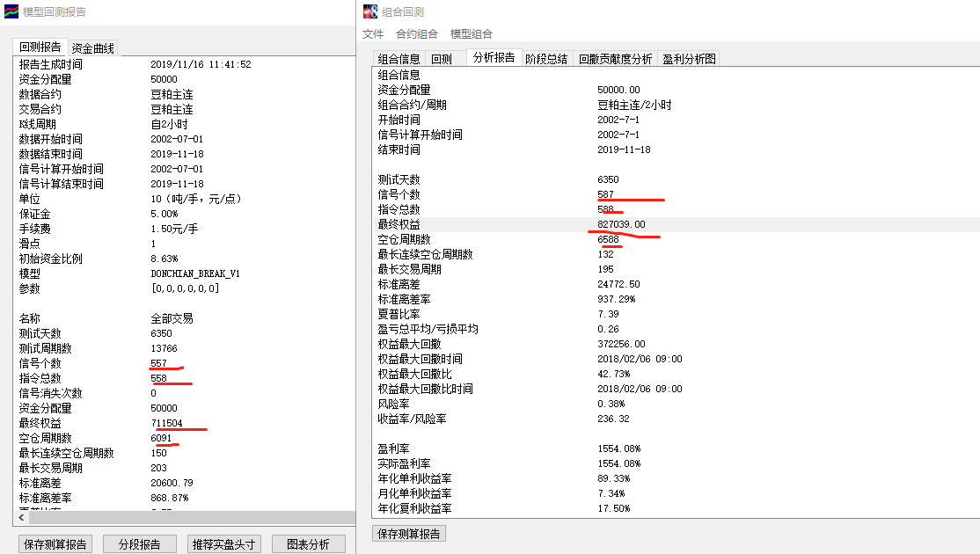The image size is (980, 554).
Task: Click the 月化单利收益率 value 7.34%
Action: 611,494
